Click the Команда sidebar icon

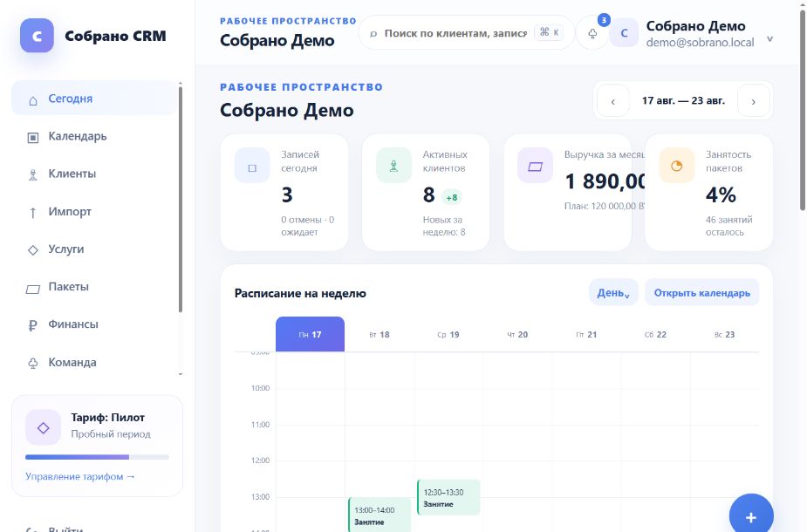[32, 363]
